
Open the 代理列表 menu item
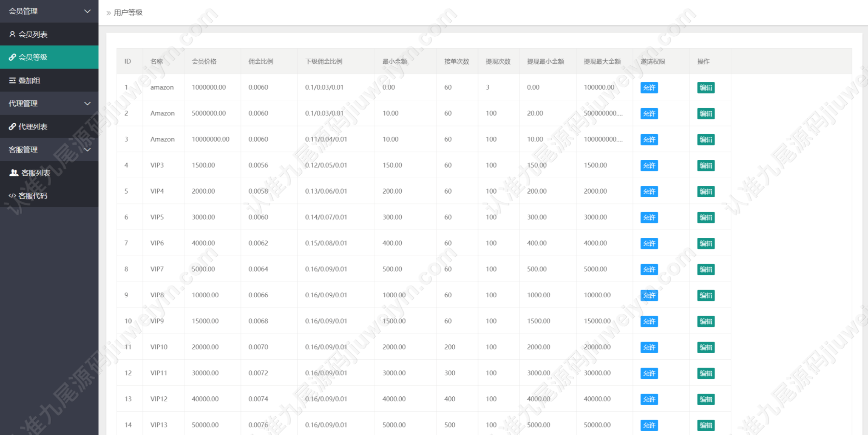coord(49,126)
